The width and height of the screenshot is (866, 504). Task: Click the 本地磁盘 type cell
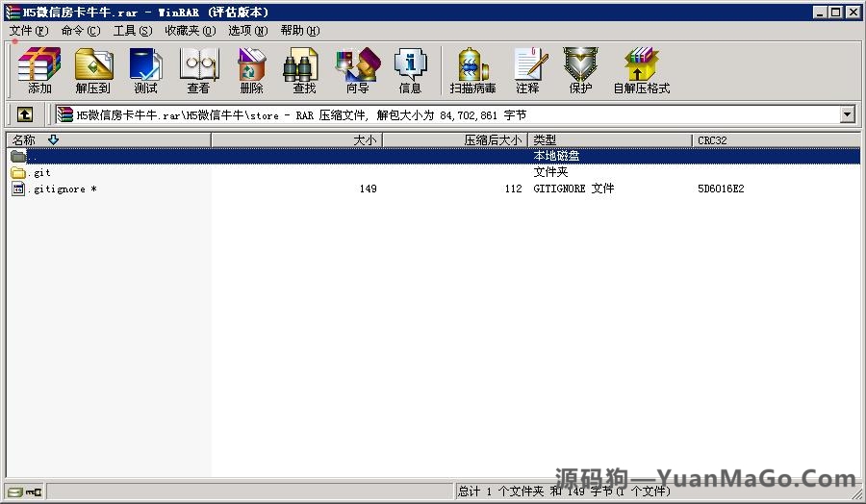(x=556, y=156)
